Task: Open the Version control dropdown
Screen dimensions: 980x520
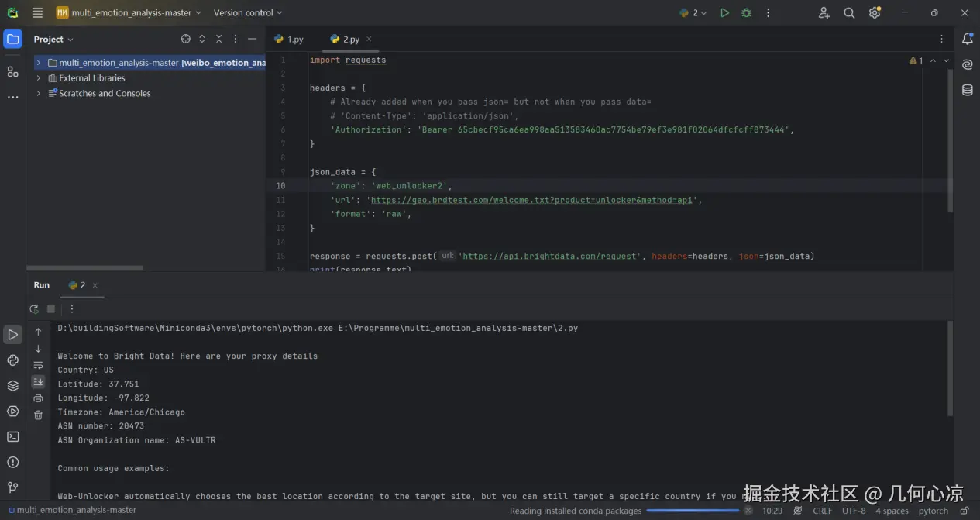Action: [x=247, y=13]
